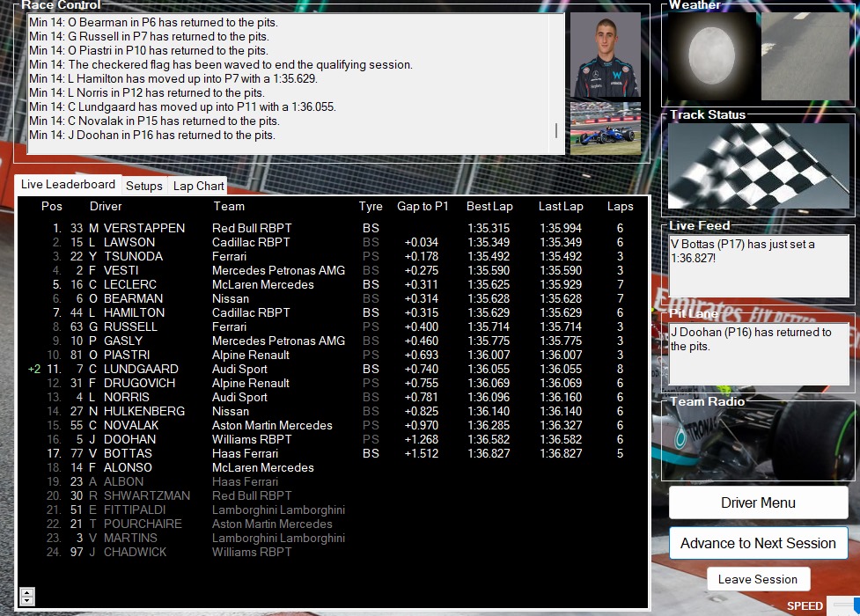The image size is (860, 616).
Task: Select P GASLY row
Action: pyautogui.click(x=333, y=341)
